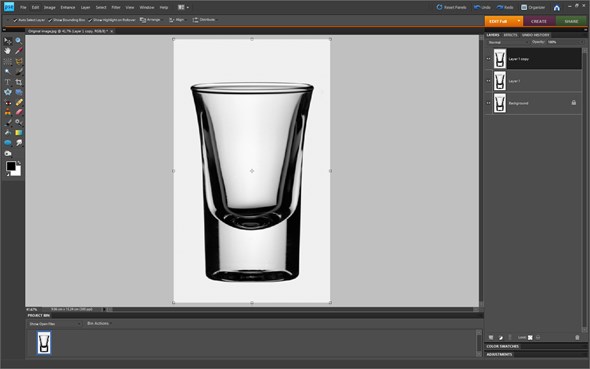Select the Paint Bucket tool
Screen dimensions: 590x369
[x=8, y=133]
